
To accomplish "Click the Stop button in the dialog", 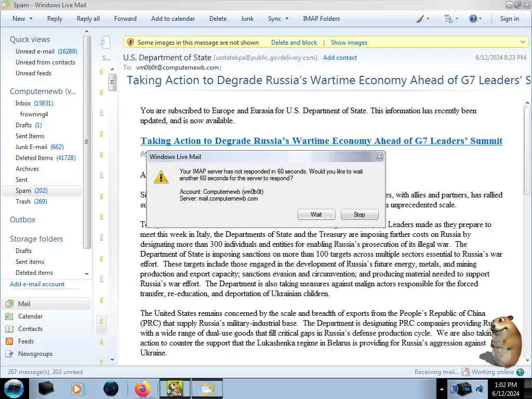I will pyautogui.click(x=360, y=215).
